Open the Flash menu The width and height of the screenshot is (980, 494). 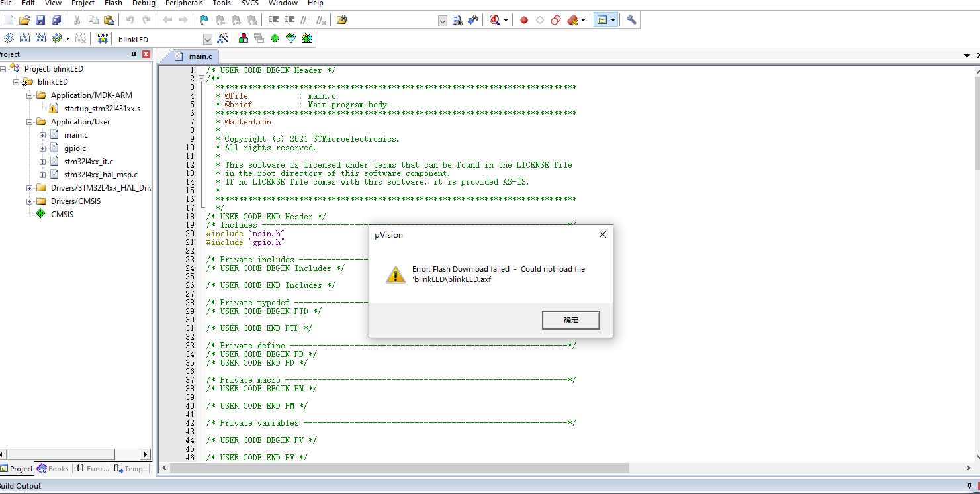[x=113, y=3]
